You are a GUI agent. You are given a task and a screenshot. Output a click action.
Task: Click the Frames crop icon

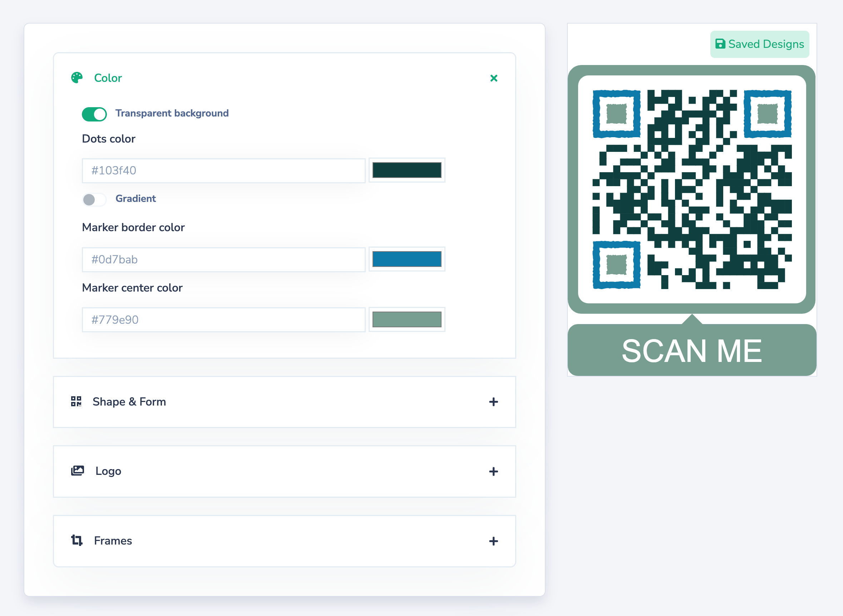pyautogui.click(x=77, y=540)
